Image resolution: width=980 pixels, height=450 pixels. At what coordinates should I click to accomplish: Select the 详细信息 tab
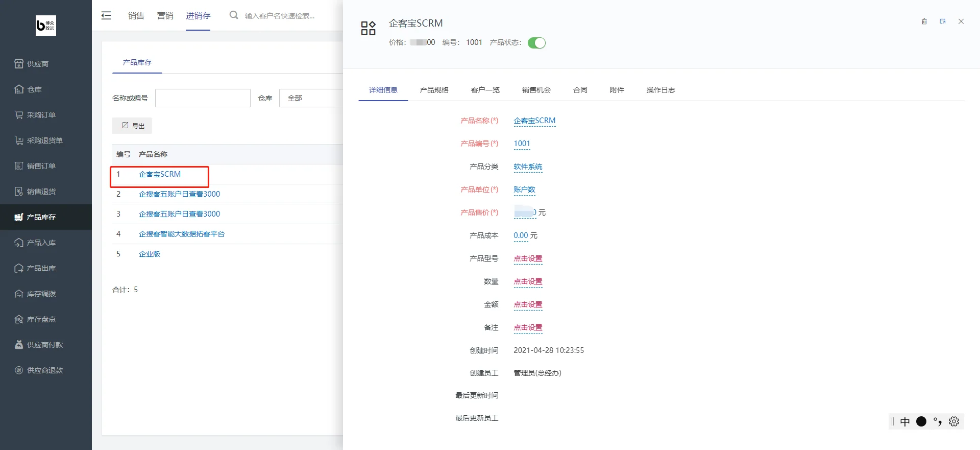point(383,90)
